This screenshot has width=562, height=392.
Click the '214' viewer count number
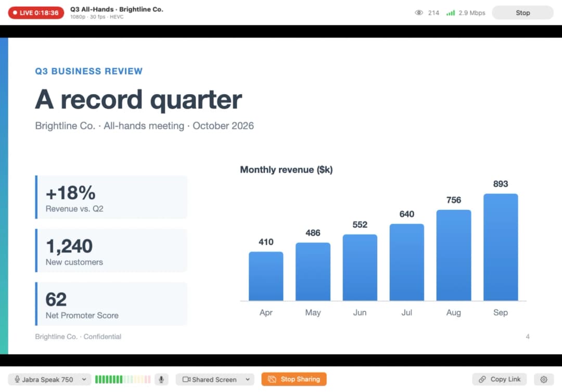(x=433, y=13)
